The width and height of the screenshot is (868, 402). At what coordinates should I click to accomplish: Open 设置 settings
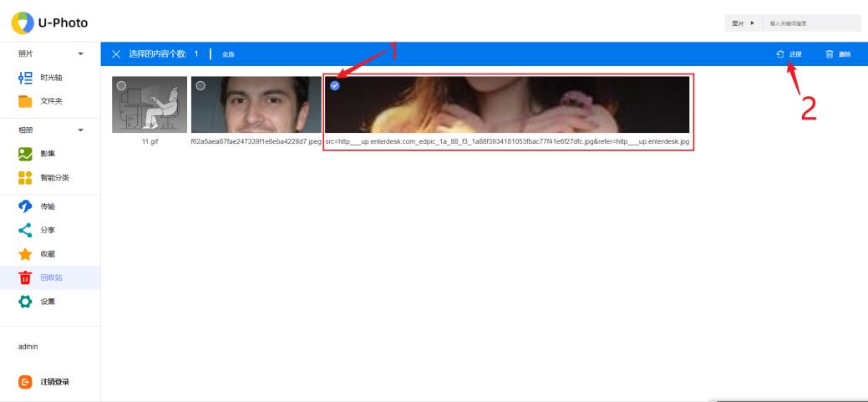point(48,301)
